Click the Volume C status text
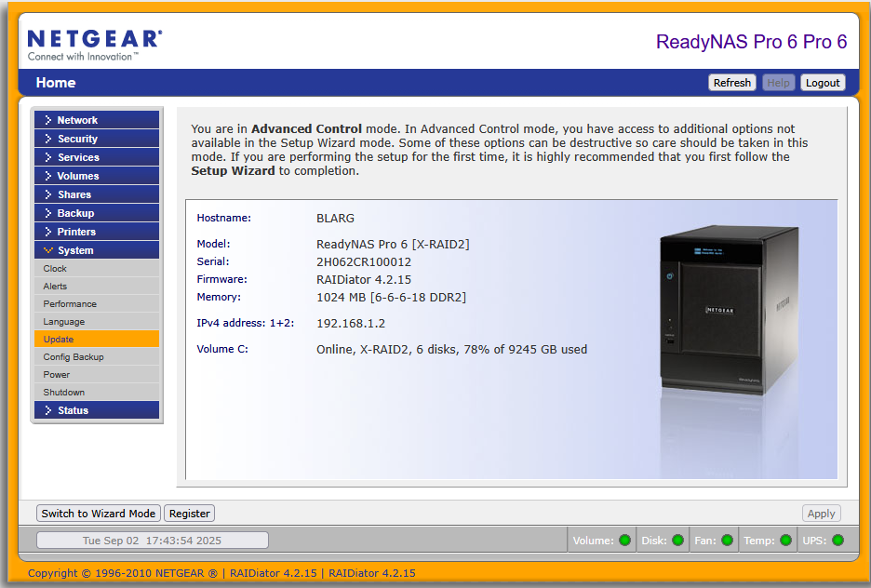Viewport: 871px width, 588px height. point(451,349)
